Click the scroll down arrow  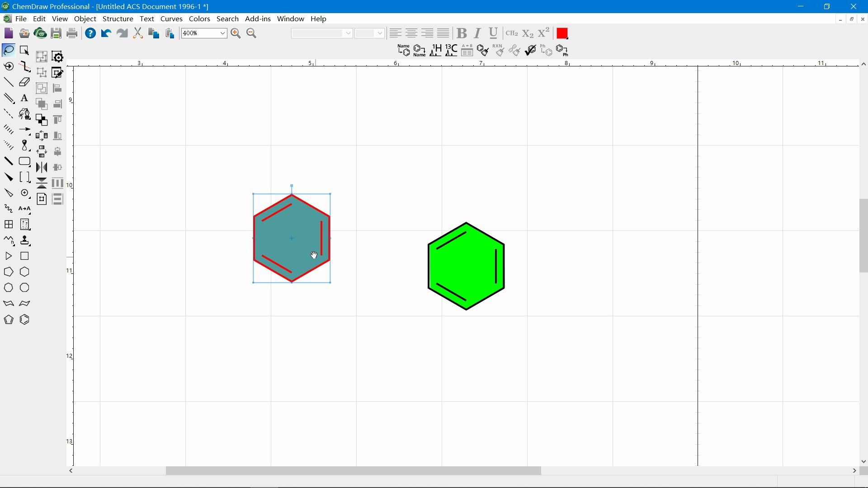863,461
